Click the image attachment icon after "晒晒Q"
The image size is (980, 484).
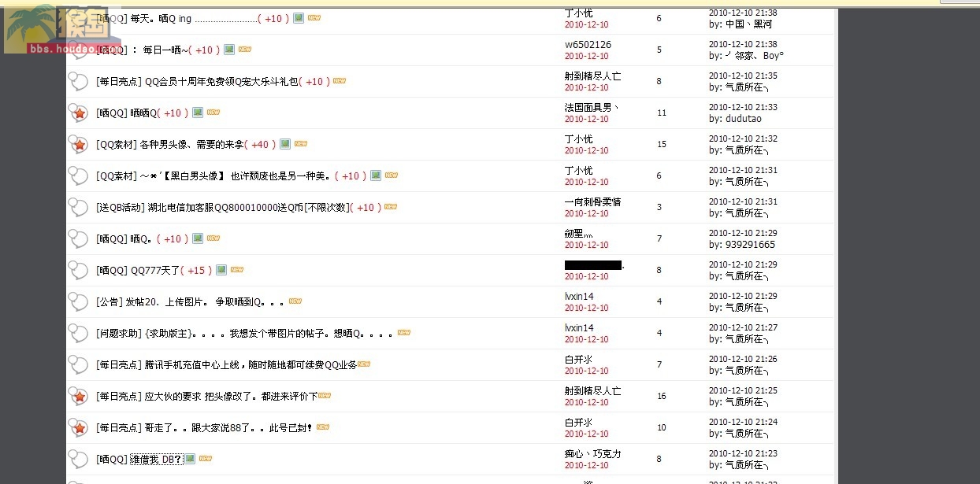[198, 113]
